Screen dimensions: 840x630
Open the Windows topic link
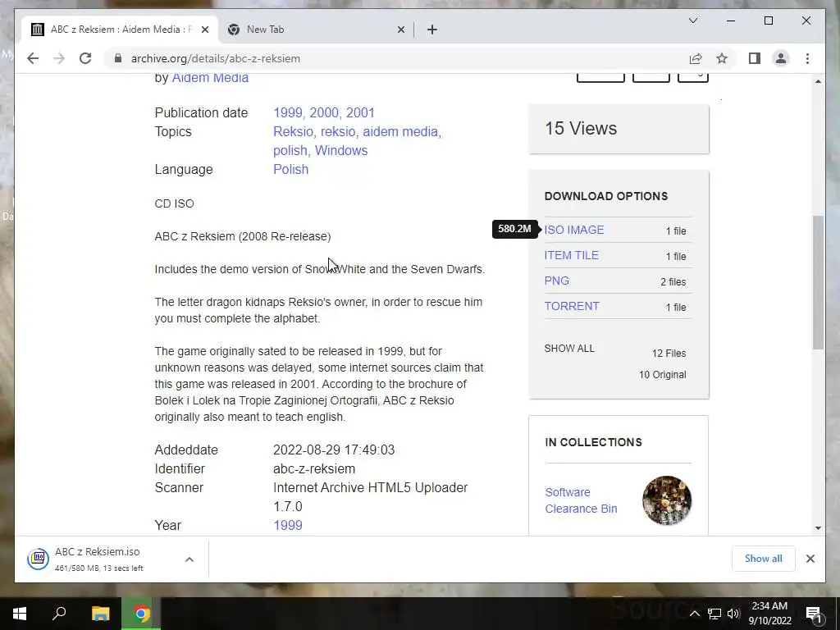pyautogui.click(x=340, y=151)
